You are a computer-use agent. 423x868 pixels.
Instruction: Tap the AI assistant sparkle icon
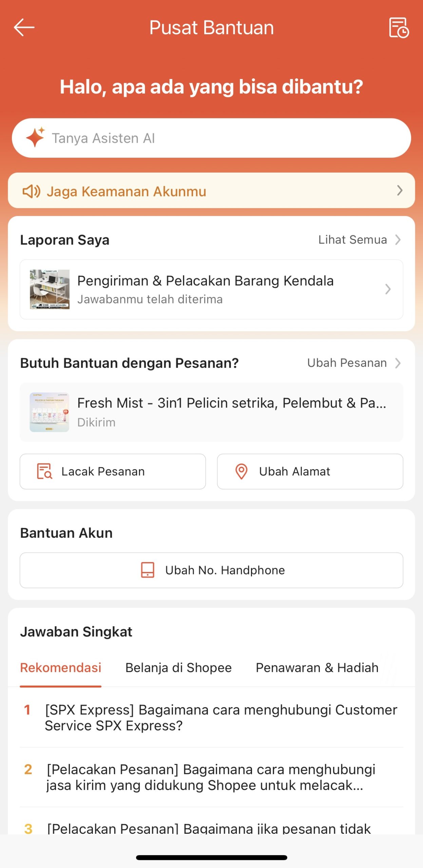tap(35, 138)
